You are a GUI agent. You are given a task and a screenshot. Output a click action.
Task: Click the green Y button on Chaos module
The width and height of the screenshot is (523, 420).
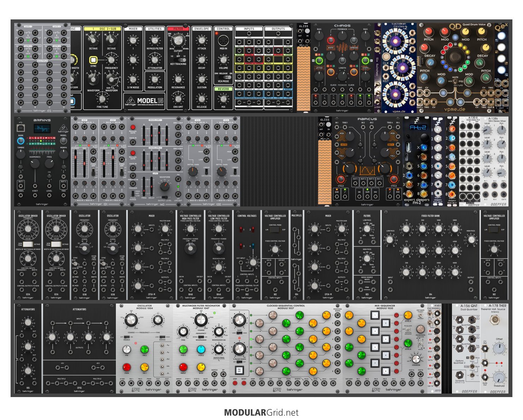tap(365, 61)
